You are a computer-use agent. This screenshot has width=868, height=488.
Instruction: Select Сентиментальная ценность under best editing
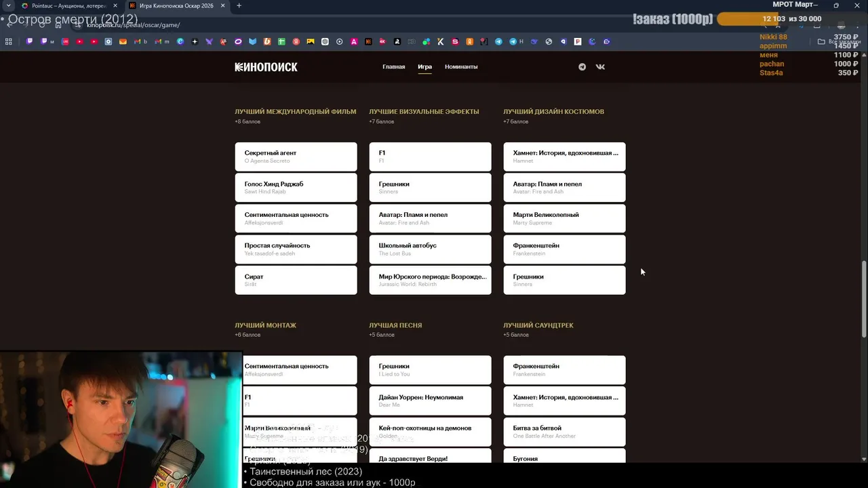[300, 370]
